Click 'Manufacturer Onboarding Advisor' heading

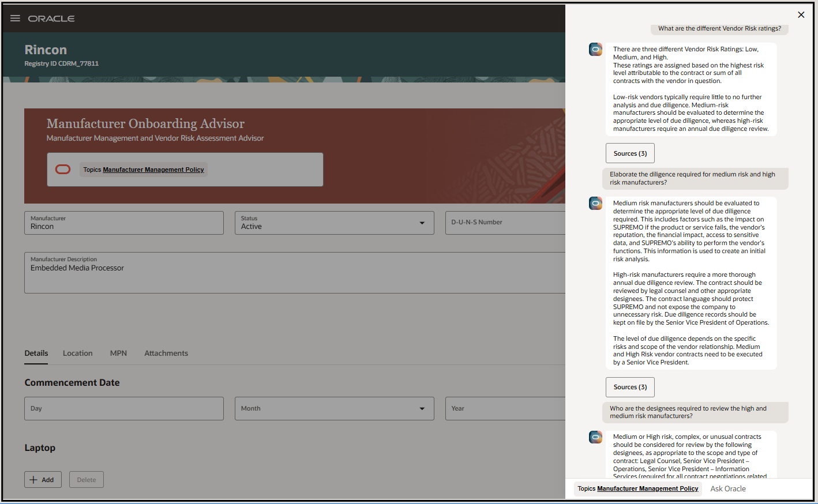coord(145,123)
